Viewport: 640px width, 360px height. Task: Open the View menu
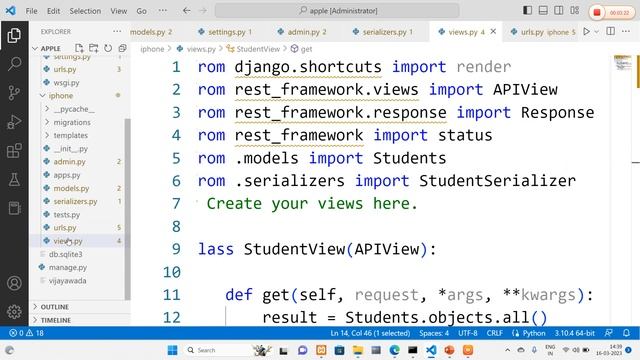[118, 11]
